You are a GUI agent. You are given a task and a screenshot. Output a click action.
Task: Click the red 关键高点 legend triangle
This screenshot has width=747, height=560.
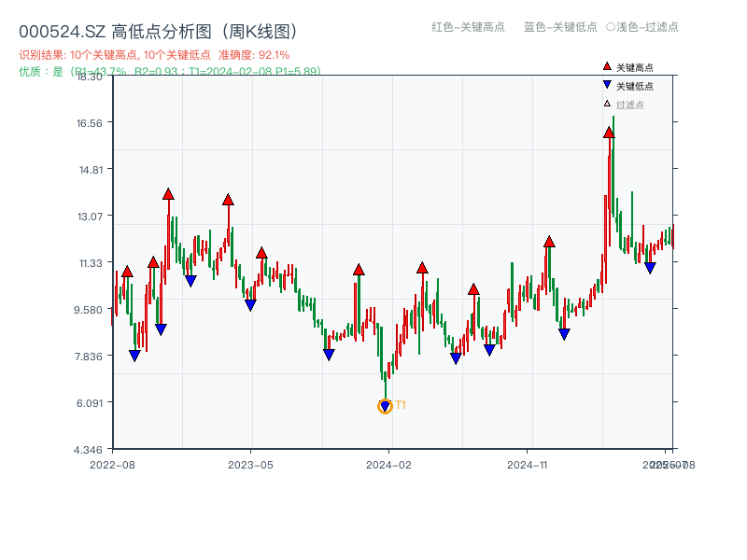(607, 66)
